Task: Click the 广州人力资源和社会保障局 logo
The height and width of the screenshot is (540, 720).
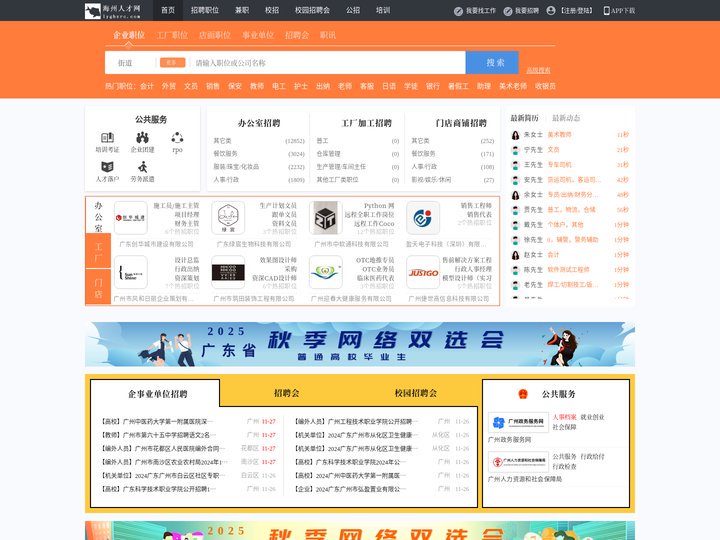Action: [518, 462]
